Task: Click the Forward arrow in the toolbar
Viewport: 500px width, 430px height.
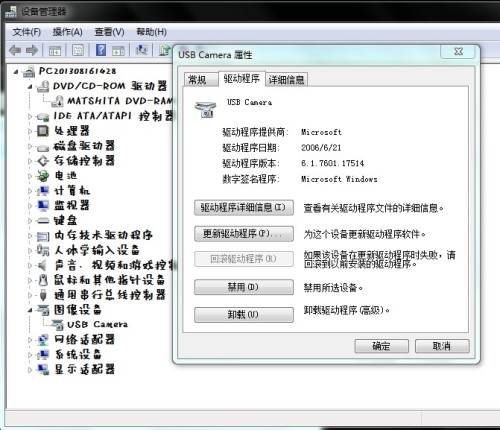Action: tap(32, 50)
